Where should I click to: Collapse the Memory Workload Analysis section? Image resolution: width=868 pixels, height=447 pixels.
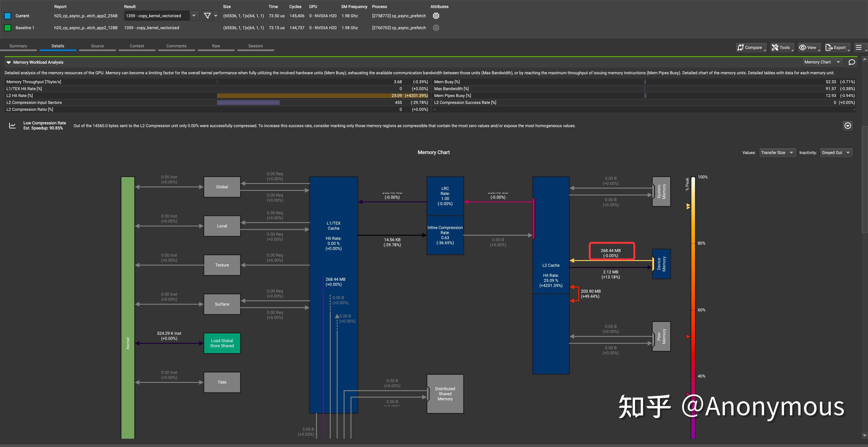9,62
